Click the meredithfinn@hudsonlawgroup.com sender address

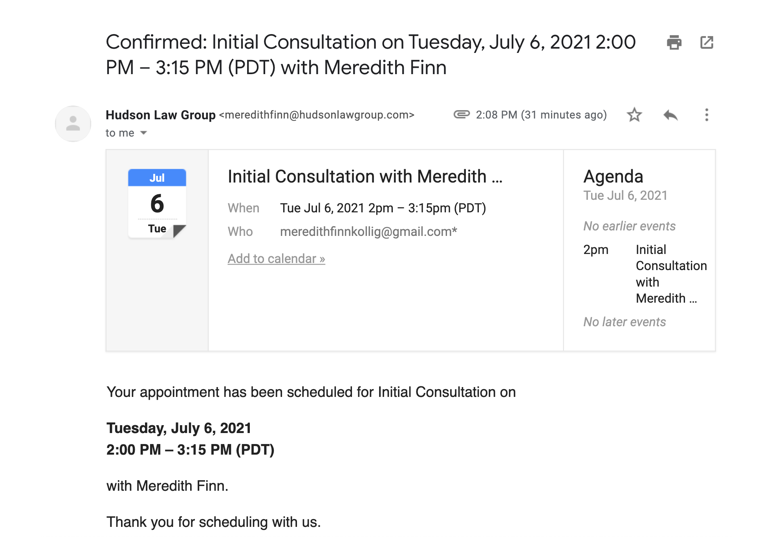click(316, 115)
